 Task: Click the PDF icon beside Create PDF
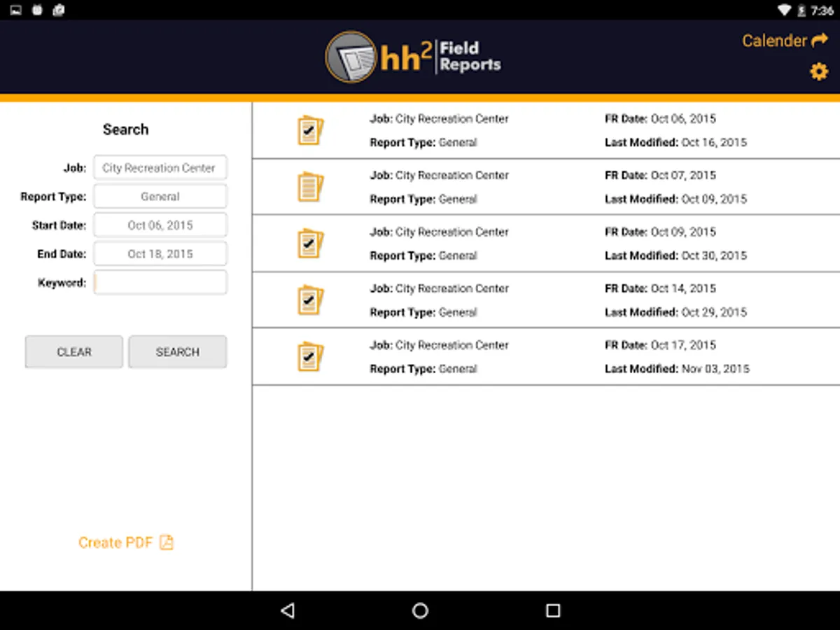click(166, 542)
